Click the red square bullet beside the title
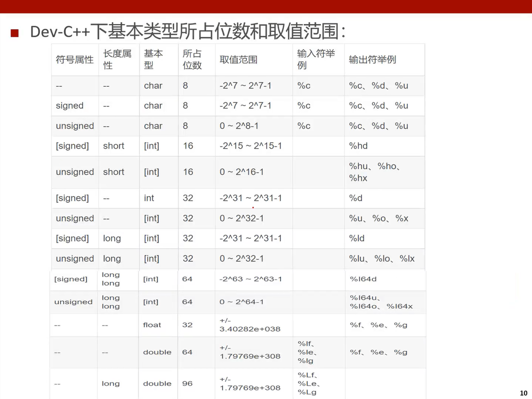532x399 pixels. [15, 33]
